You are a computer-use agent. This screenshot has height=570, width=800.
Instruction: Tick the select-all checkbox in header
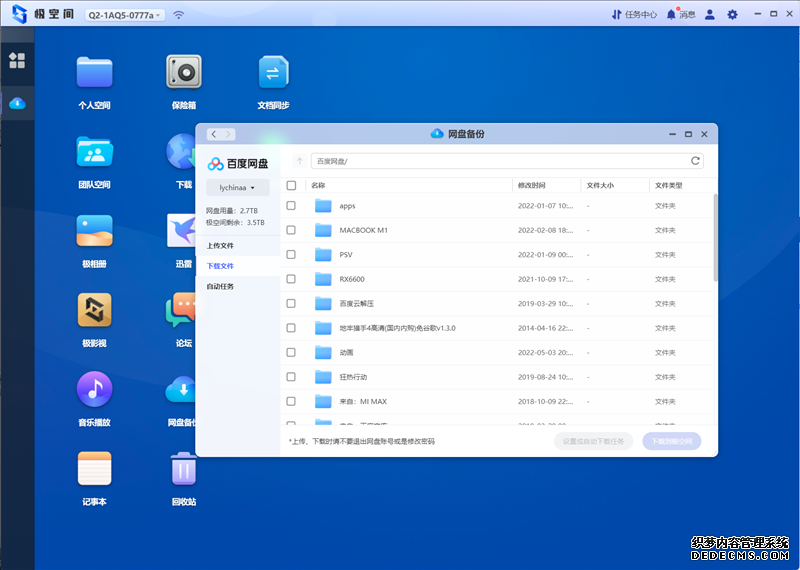coord(291,185)
